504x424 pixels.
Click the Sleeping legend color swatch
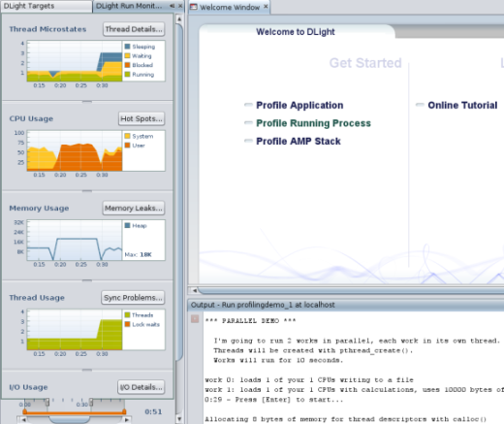(127, 47)
